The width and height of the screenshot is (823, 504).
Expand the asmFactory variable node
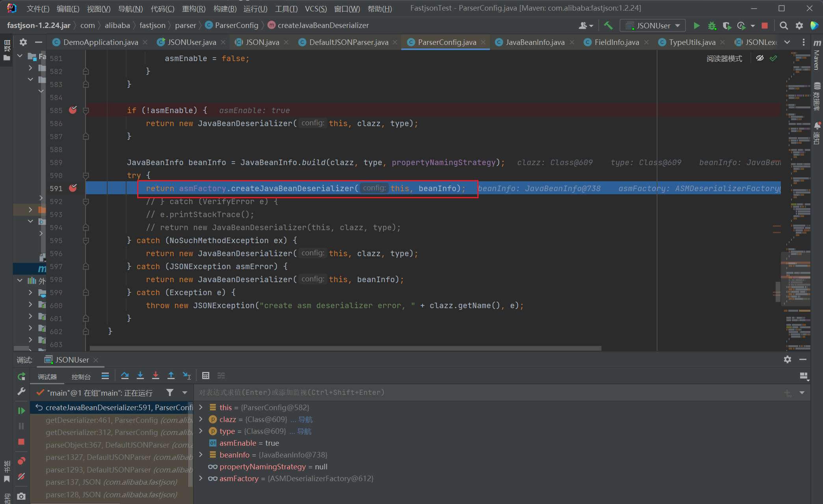pyautogui.click(x=201, y=478)
